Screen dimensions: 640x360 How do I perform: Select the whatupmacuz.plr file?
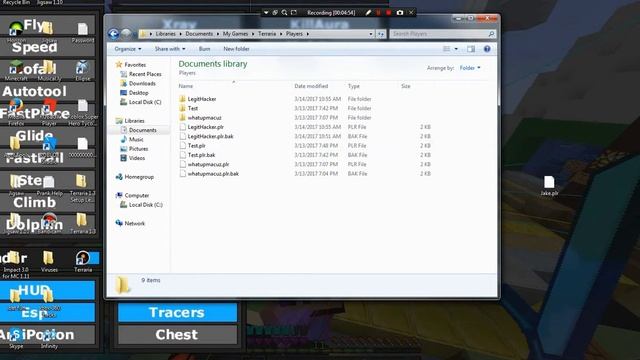pos(204,164)
